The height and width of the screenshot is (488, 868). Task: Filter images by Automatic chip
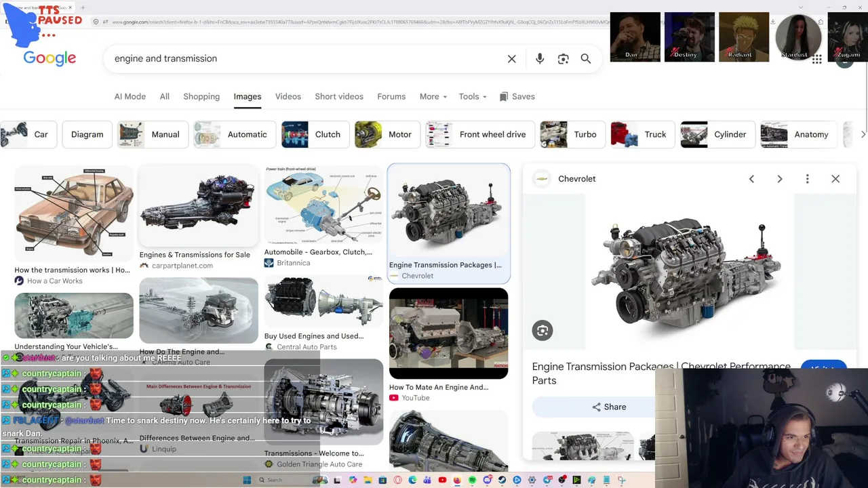(x=235, y=135)
